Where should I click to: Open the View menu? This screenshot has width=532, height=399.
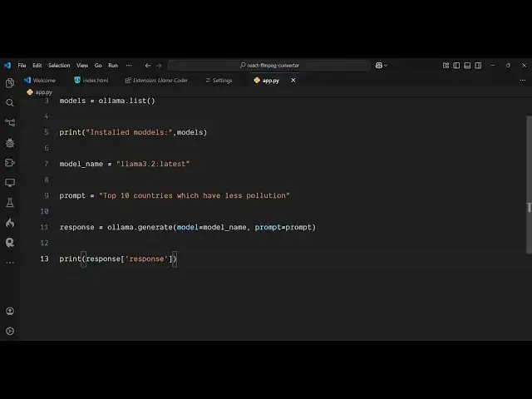point(82,65)
